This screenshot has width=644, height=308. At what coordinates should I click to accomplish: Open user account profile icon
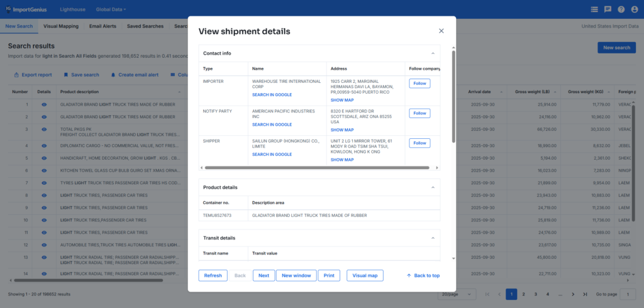[x=635, y=9]
